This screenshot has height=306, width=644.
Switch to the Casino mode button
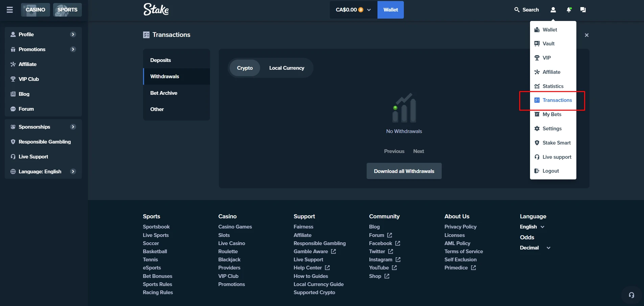(36, 10)
